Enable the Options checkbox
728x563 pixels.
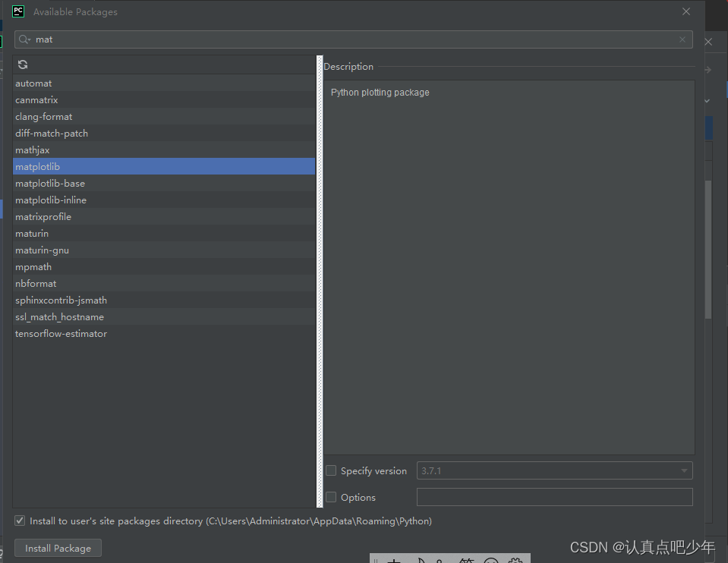pyautogui.click(x=331, y=497)
